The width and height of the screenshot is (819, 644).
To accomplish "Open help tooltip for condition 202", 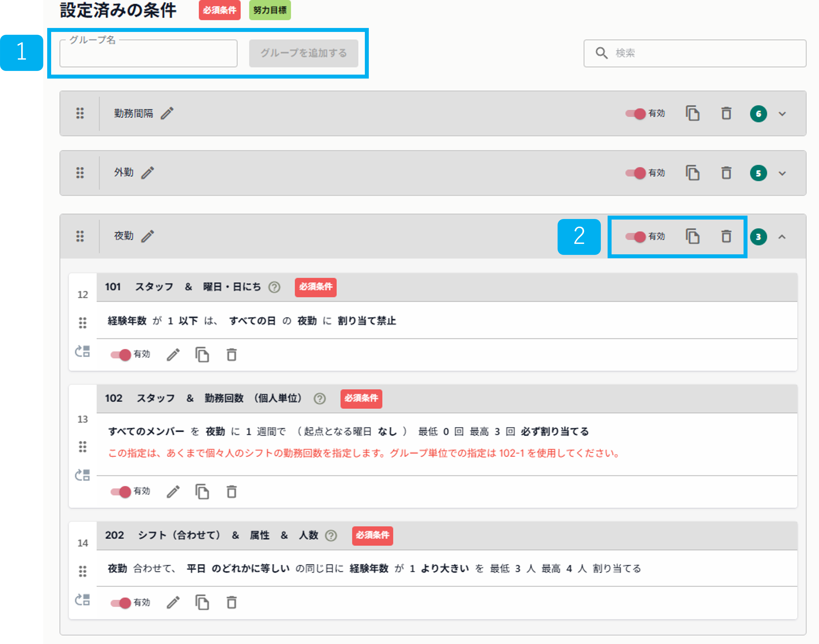I will tap(331, 535).
